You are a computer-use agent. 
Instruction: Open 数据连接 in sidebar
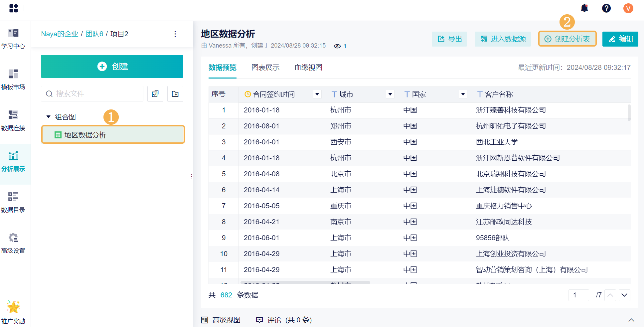click(x=13, y=120)
